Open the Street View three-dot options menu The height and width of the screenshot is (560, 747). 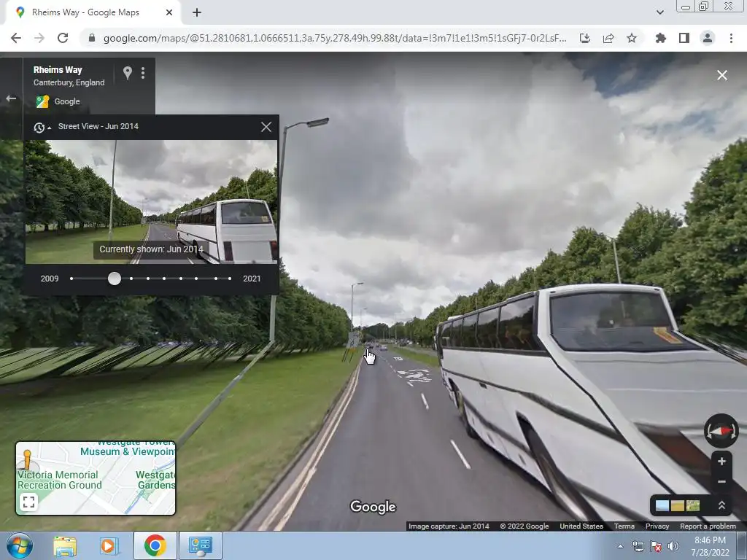[x=143, y=73]
